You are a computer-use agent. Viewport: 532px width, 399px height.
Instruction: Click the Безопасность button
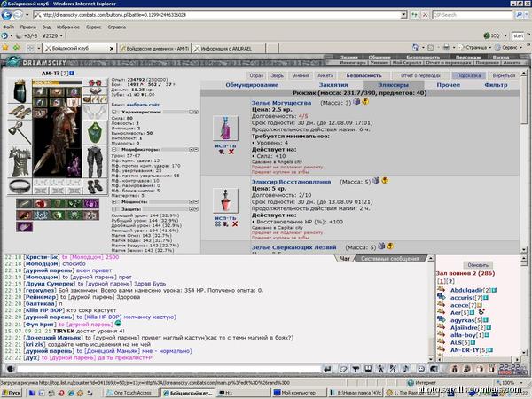pyautogui.click(x=364, y=75)
